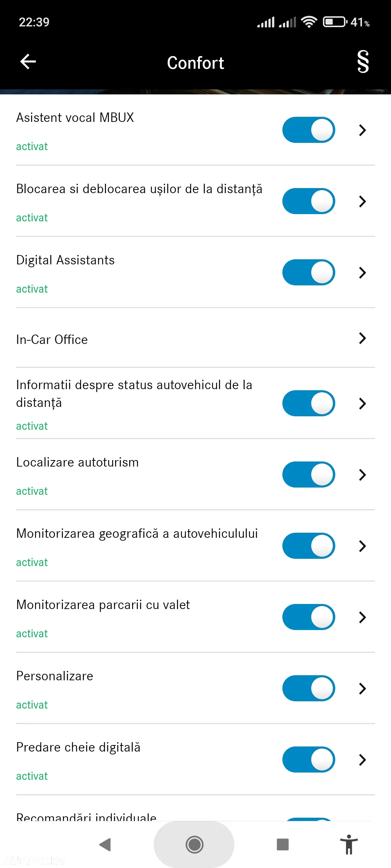Tap the back arrow in header
391x868 pixels.
[x=28, y=61]
